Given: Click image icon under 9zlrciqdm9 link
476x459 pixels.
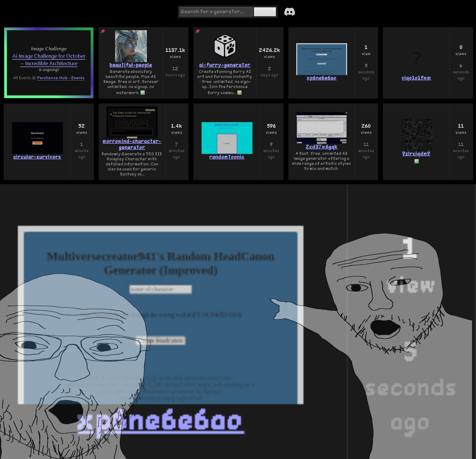Looking at the screenshot, I should coord(416,161).
